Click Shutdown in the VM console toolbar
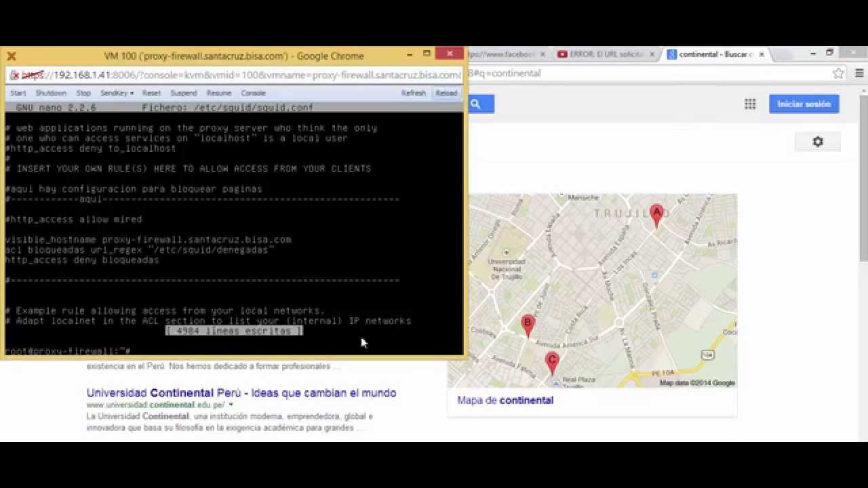 [x=51, y=93]
